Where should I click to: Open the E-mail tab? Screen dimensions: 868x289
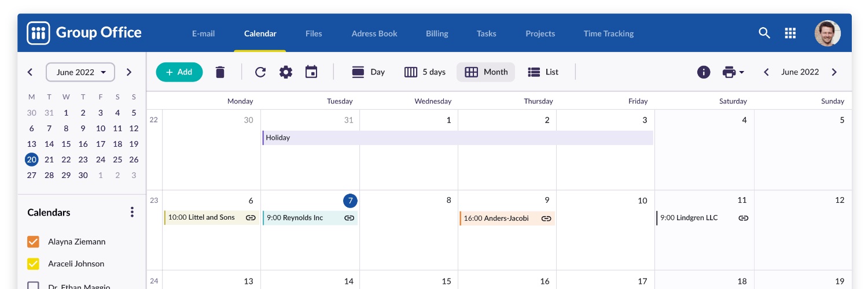[204, 34]
